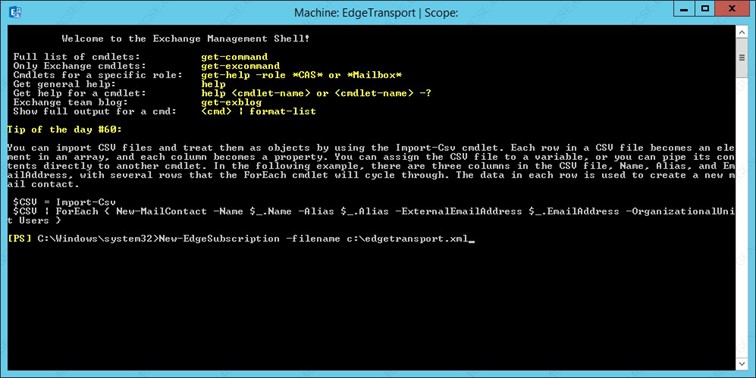Click the vertical scrollbar thumb

(x=742, y=57)
